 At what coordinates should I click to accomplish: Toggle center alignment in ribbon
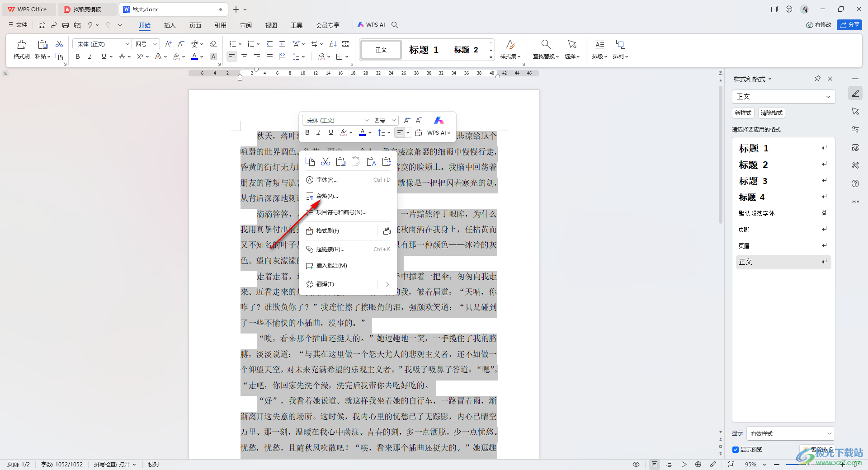click(x=244, y=56)
